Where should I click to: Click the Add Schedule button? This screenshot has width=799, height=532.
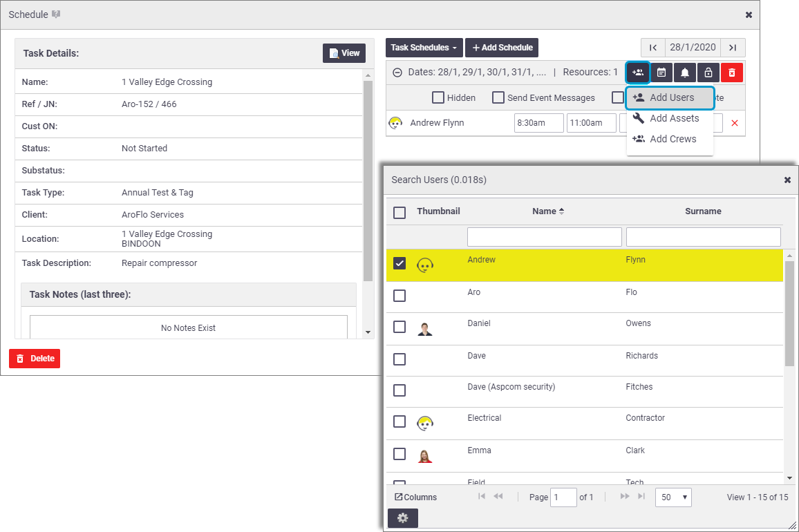502,48
